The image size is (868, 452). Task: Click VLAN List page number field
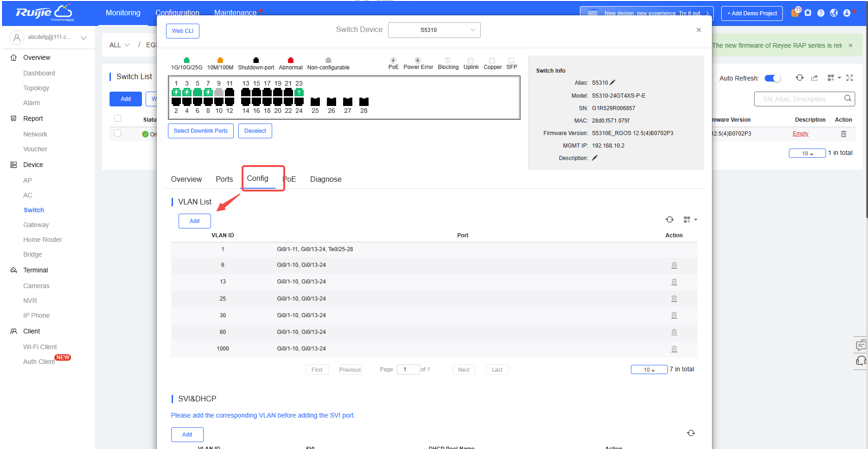click(408, 370)
